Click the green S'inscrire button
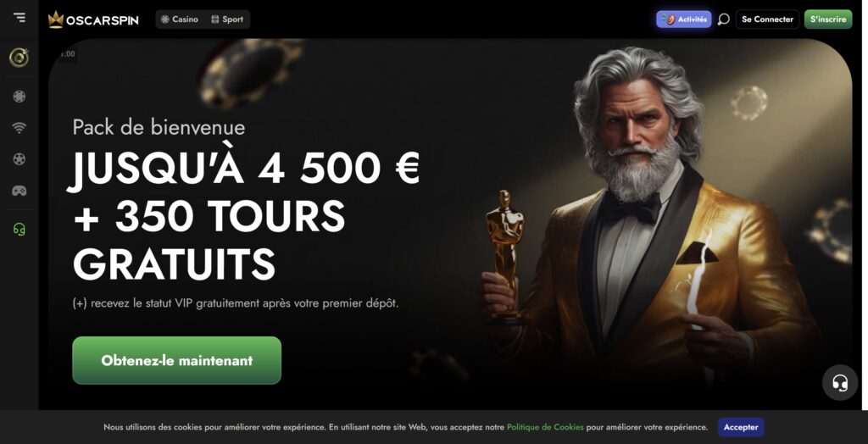 pyautogui.click(x=828, y=19)
